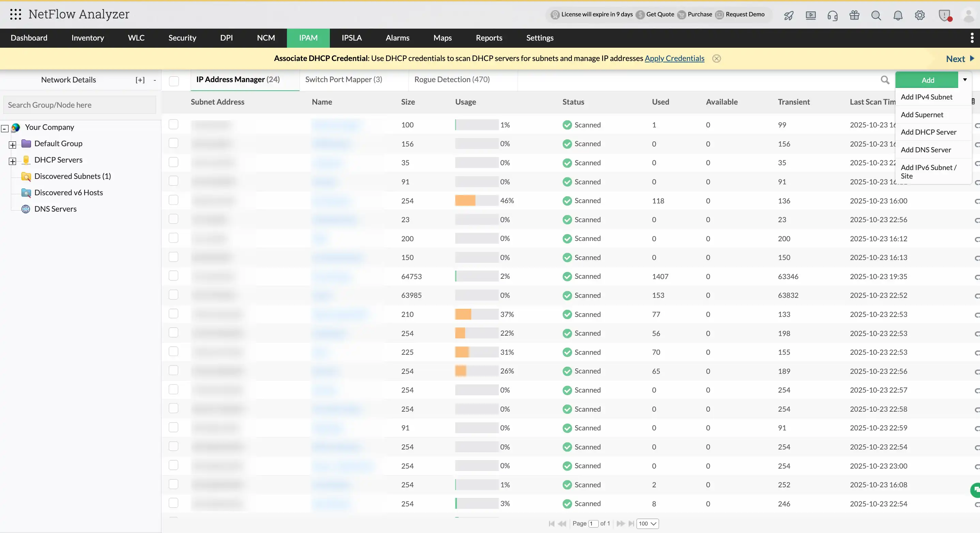Click the rewards gift icon
This screenshot has width=980, height=533.
pyautogui.click(x=854, y=15)
